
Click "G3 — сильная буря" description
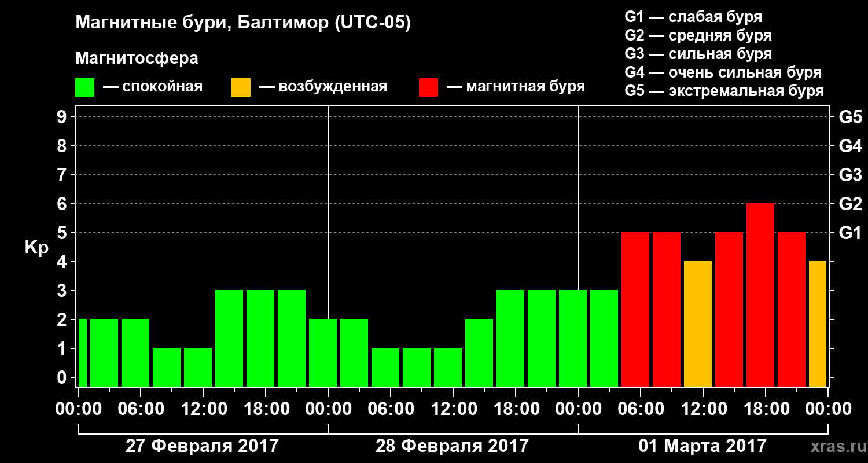(x=698, y=54)
